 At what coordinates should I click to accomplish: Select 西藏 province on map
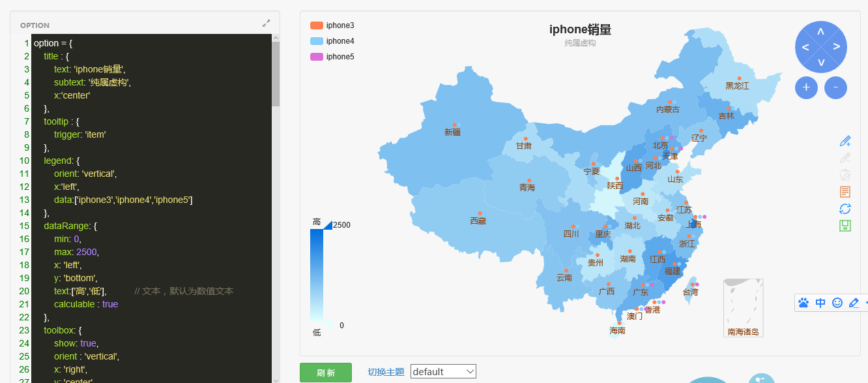pyautogui.click(x=478, y=221)
